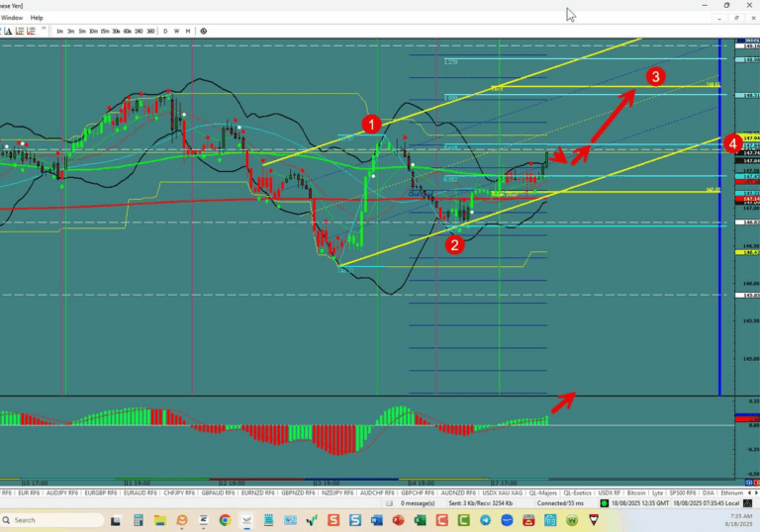Open the AUDNZD RF6 tab
The image size is (760, 532).
[458, 492]
